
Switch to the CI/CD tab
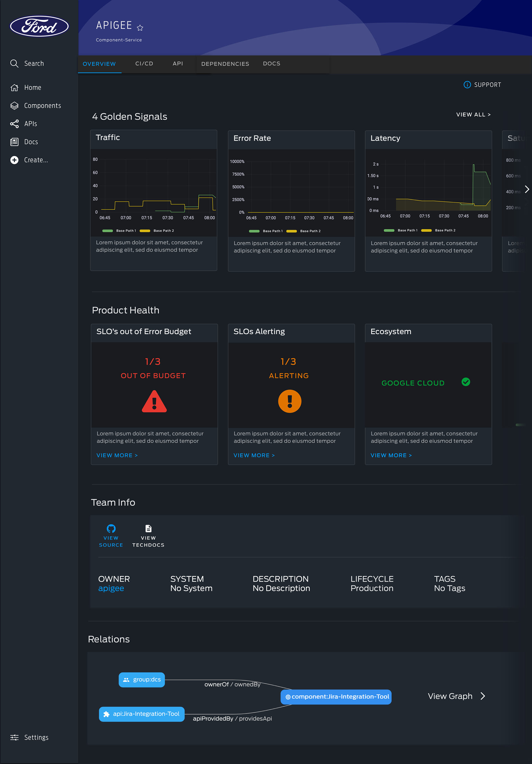point(144,63)
